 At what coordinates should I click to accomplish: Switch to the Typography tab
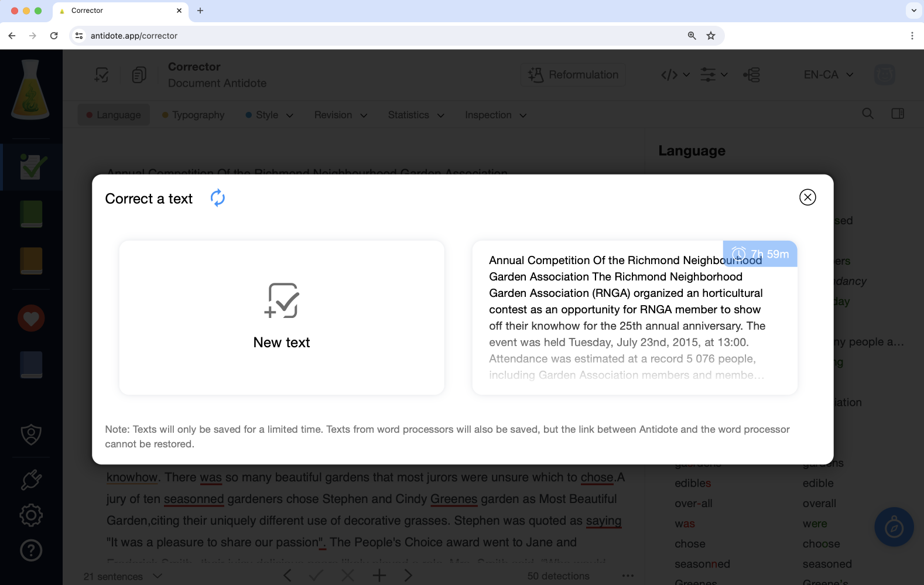click(x=193, y=115)
